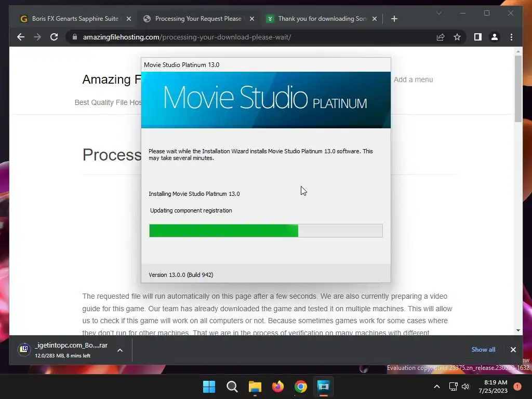Viewport: 532px width, 399px height.
Task: Click the Updating component registration text
Action: pyautogui.click(x=191, y=210)
